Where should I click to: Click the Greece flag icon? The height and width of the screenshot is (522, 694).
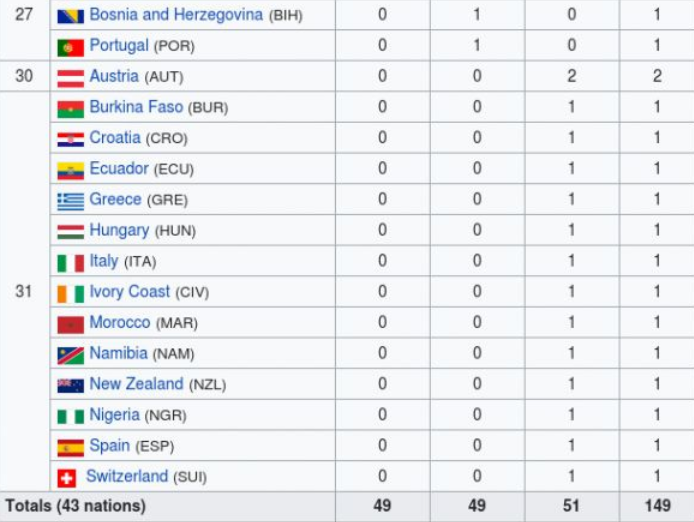(70, 201)
